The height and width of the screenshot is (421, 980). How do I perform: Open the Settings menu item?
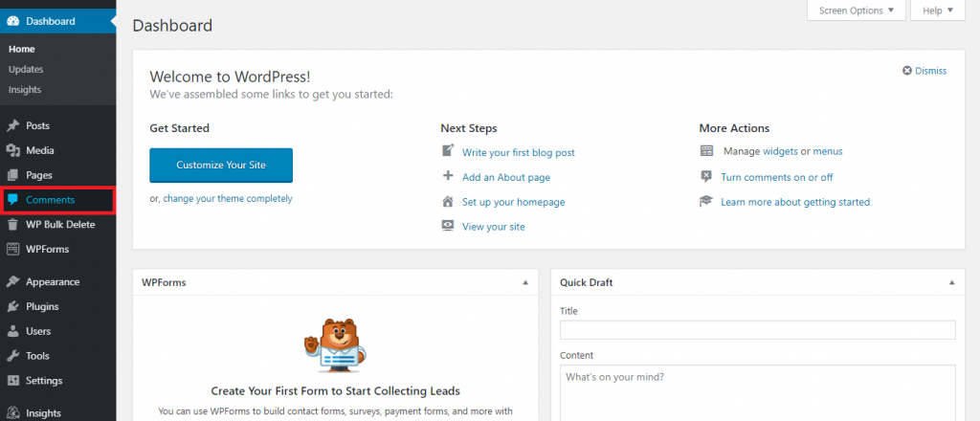[44, 381]
